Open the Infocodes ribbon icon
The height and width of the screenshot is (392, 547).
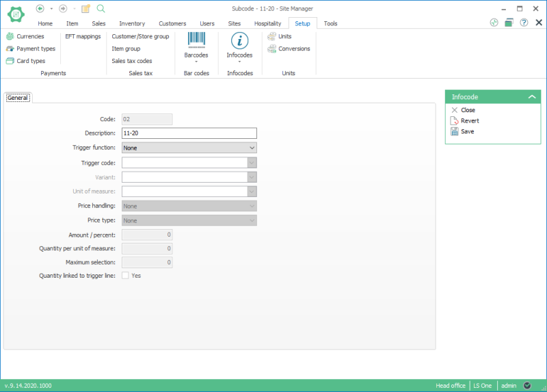(x=239, y=41)
